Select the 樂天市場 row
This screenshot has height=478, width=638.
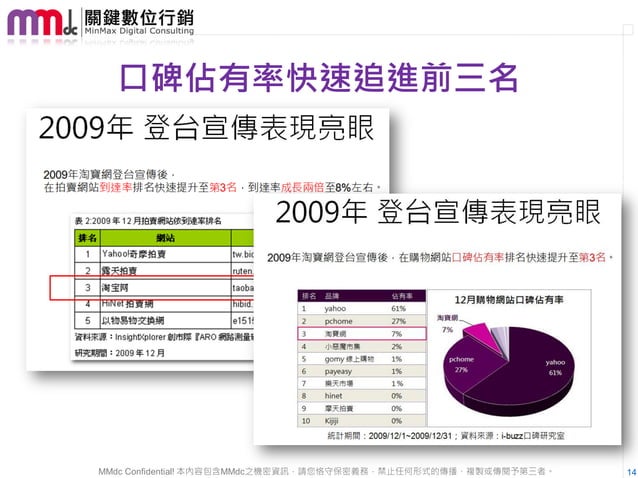coord(362,383)
